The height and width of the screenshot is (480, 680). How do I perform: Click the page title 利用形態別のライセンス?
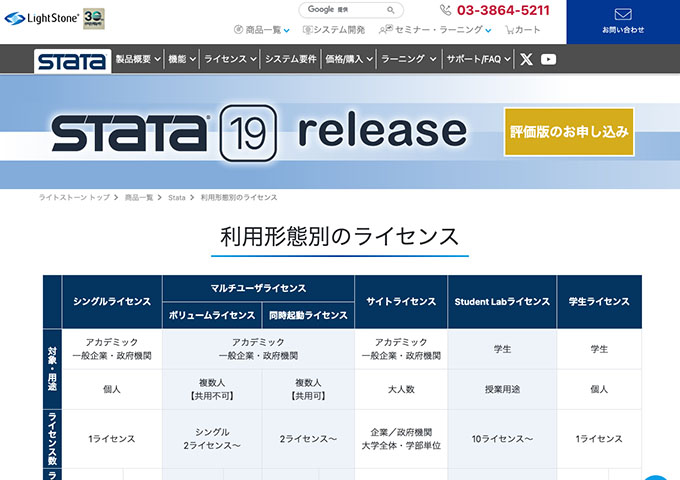click(x=340, y=237)
